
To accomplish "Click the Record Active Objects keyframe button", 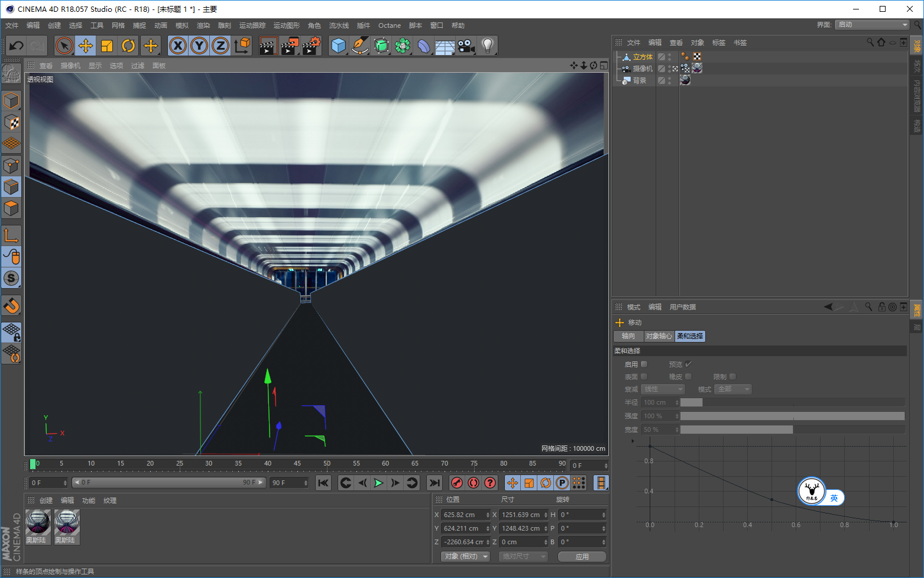I will pos(456,483).
